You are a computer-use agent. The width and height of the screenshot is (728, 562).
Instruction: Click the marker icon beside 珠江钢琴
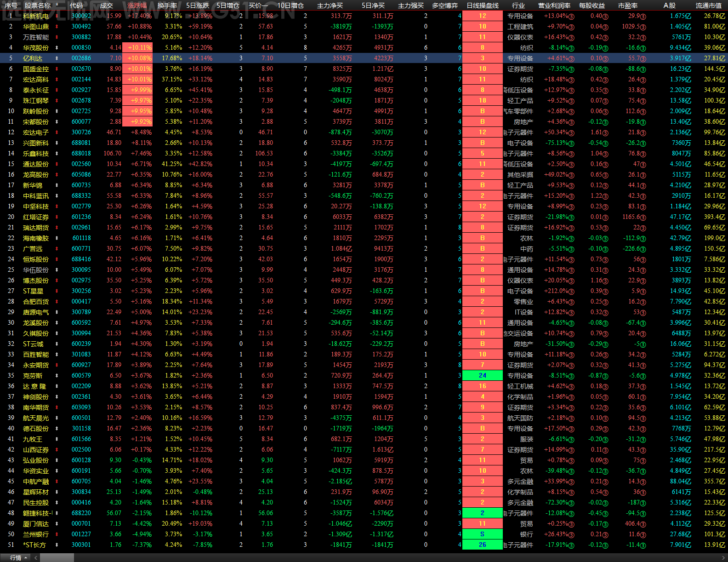tap(57, 101)
